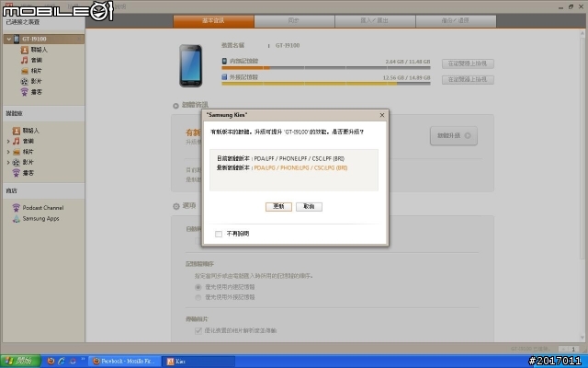The height and width of the screenshot is (368, 588).
Task: Click view-in-browser button for internal memory
Action: 468,63
